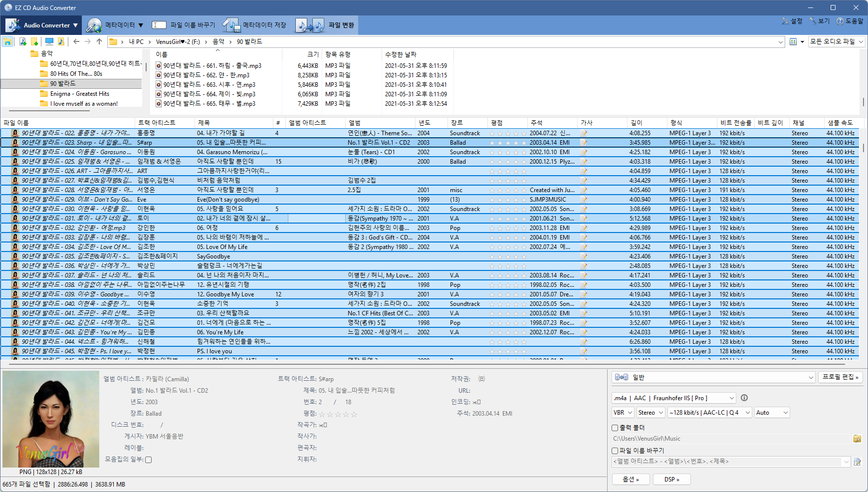The height and width of the screenshot is (492, 868).
Task: Sort the track list by 길이 column
Action: 647,123
